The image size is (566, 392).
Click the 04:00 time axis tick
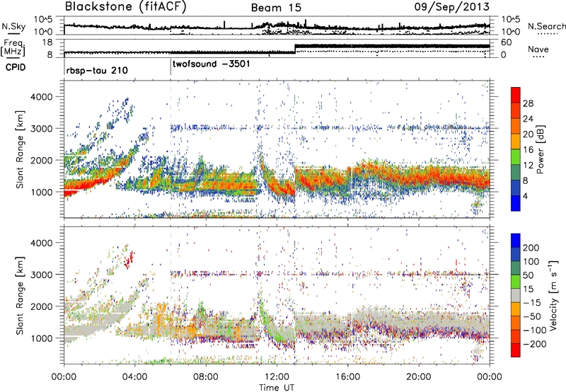134,377
